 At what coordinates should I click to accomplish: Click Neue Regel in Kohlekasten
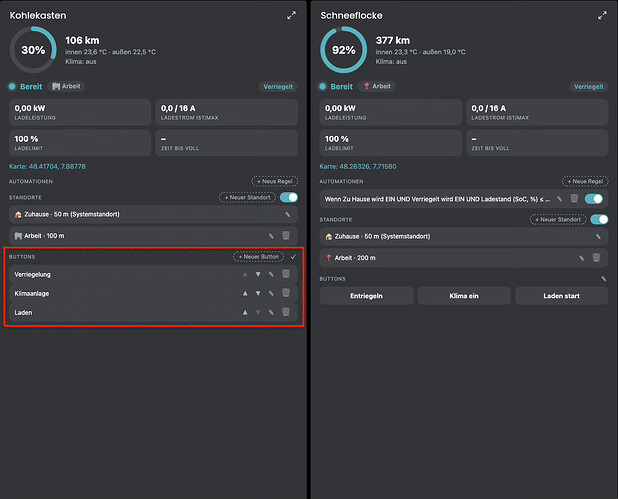click(275, 181)
